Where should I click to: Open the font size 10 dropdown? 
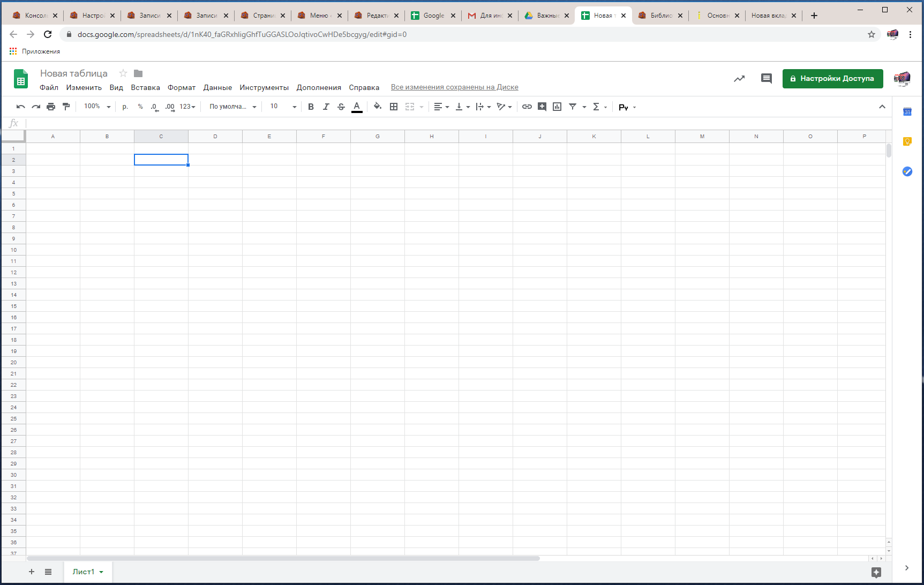click(283, 107)
